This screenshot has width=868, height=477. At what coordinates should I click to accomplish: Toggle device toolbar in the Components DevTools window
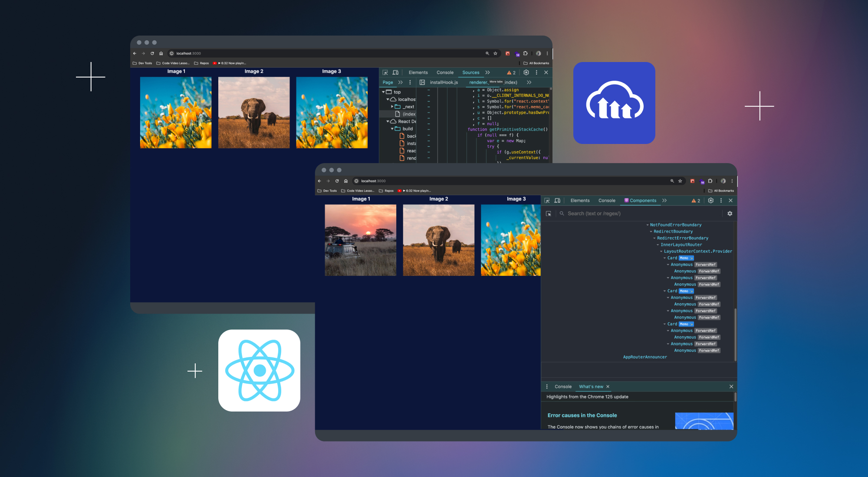pyautogui.click(x=557, y=200)
